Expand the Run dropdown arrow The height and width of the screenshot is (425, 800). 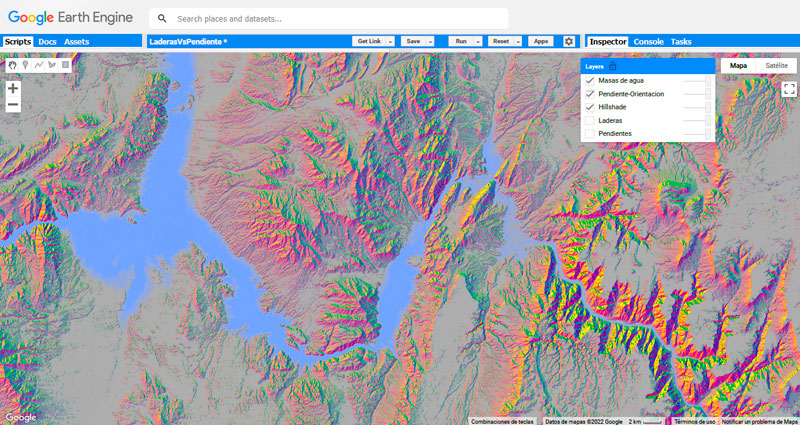(477, 41)
